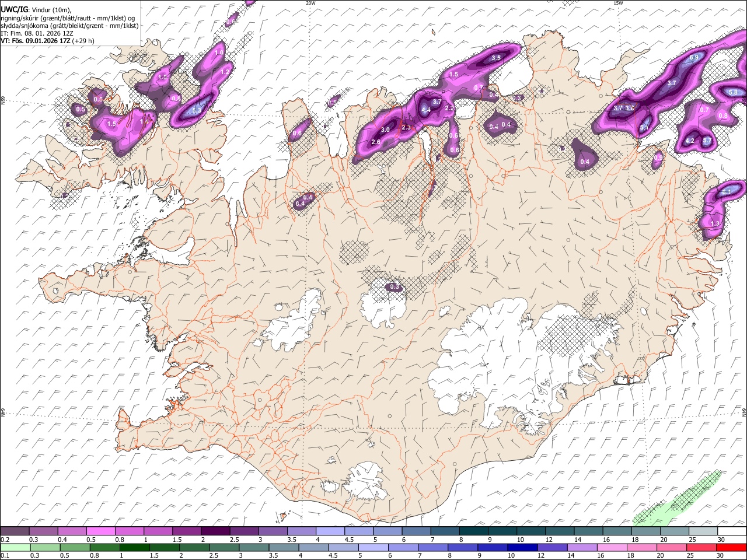The height and width of the screenshot is (560, 747).
Task: Click the 3.8 precipitation value on the map
Action: tap(630, 108)
